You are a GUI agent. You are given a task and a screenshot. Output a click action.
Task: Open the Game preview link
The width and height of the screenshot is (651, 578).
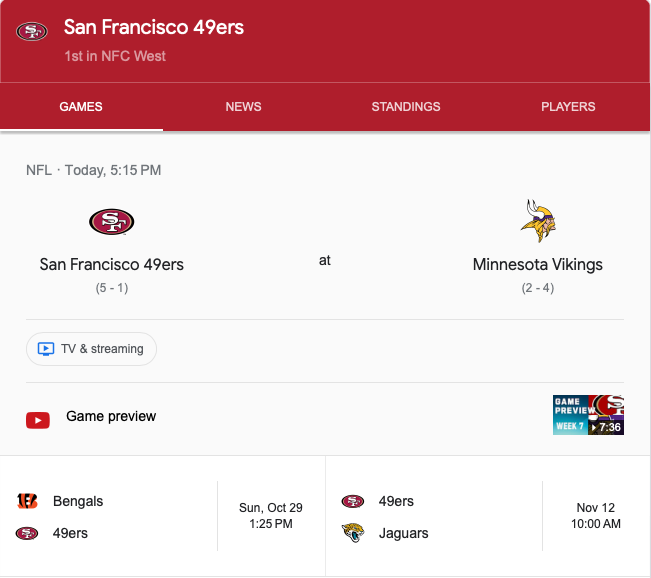[x=111, y=416]
